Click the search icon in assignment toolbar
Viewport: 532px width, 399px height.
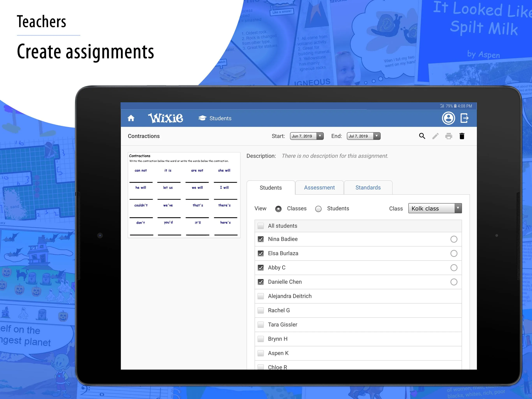pyautogui.click(x=421, y=136)
